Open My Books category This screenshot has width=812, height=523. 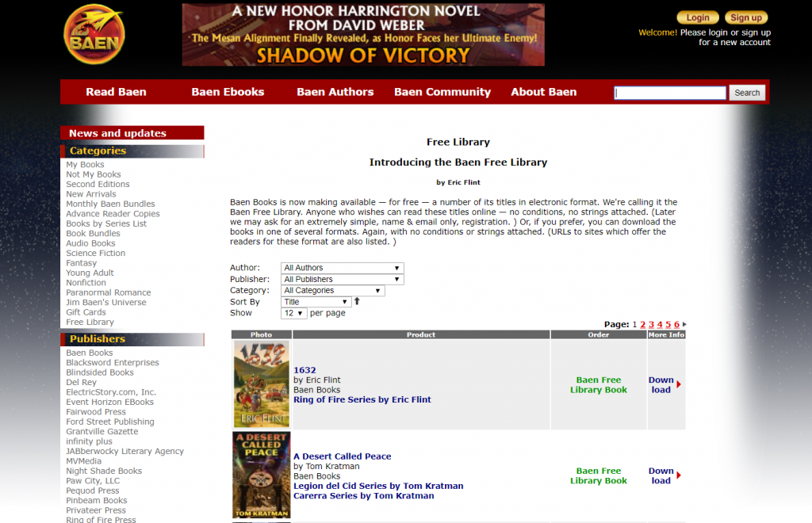pos(85,165)
